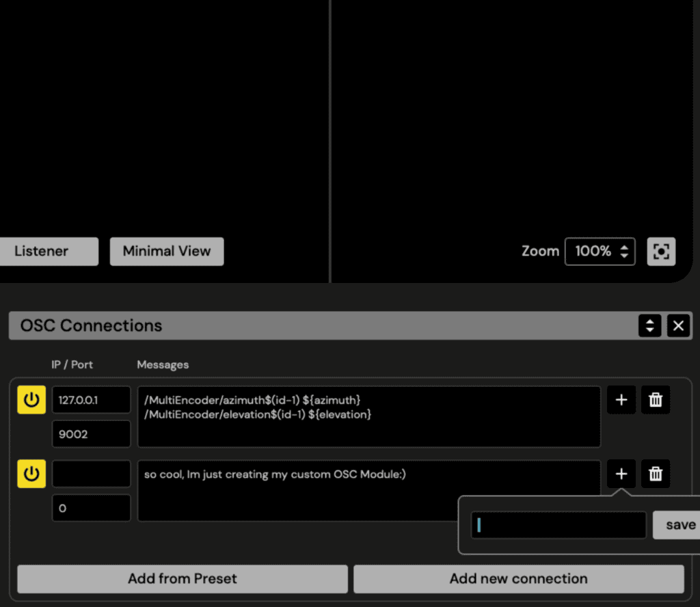Switch to Minimal View
The height and width of the screenshot is (607, 700).
tap(167, 252)
